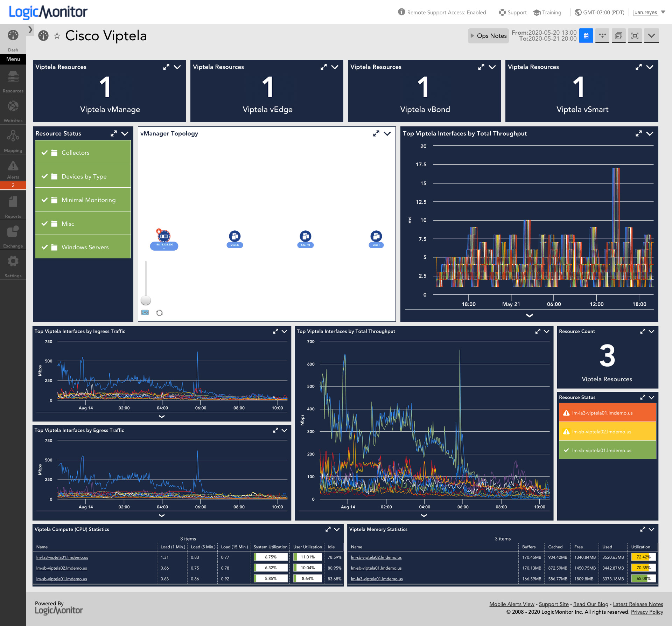Viewport: 672px width, 626px height.
Task: Click the clone dashboard icon
Action: pos(619,36)
